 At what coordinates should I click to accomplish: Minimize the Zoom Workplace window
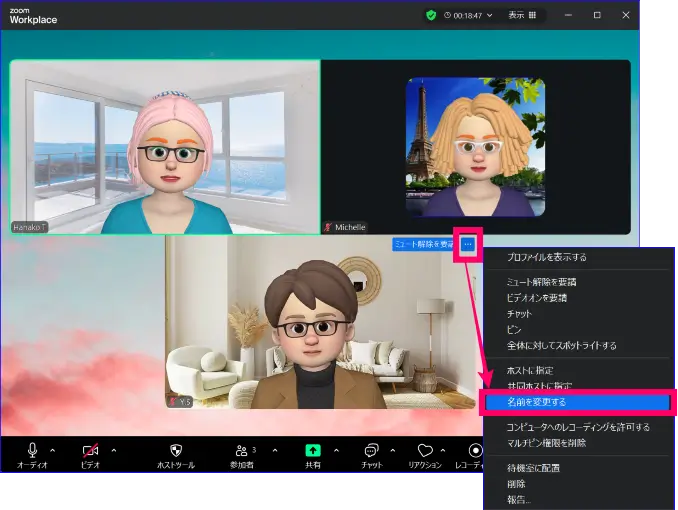[568, 15]
